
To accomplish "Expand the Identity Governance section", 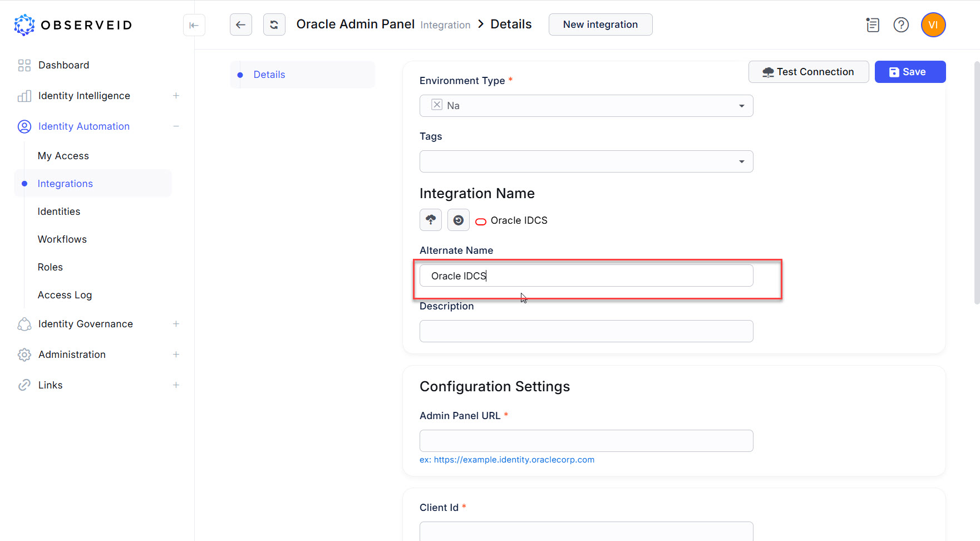I will (176, 323).
